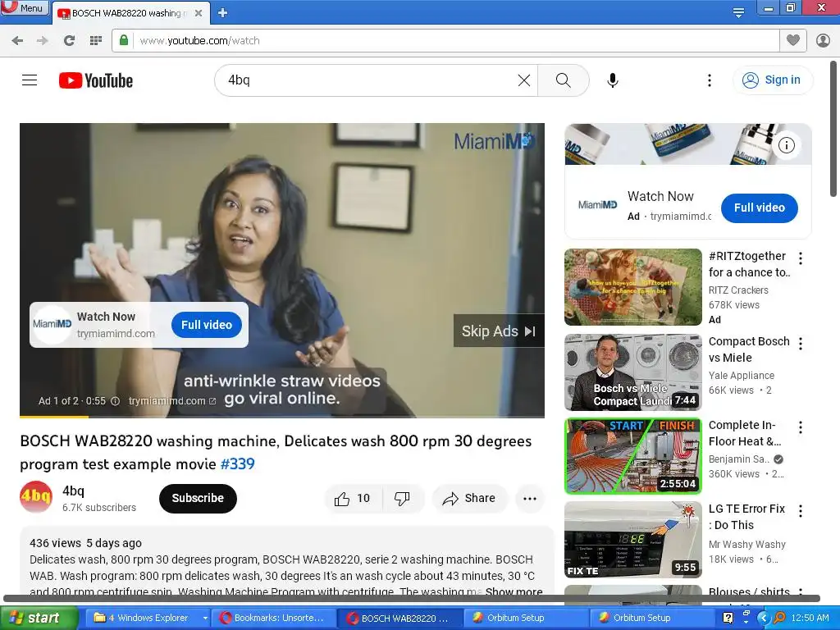Open ad info icon beside Ad 1 of 2
This screenshot has height=630, width=840.
tap(115, 400)
